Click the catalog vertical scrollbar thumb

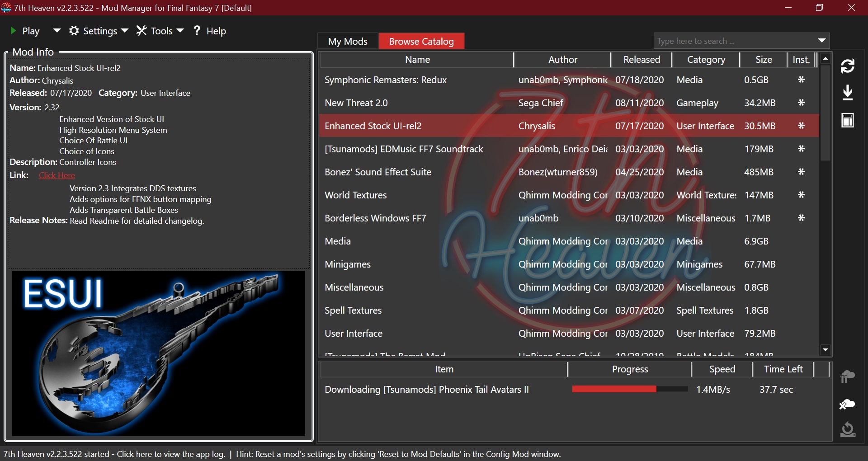pos(826,113)
